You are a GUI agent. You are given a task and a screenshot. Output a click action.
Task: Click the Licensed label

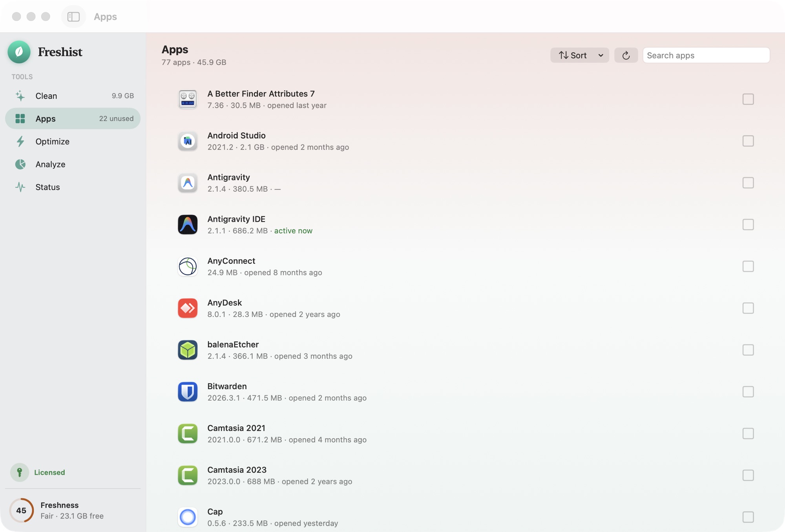[49, 472]
